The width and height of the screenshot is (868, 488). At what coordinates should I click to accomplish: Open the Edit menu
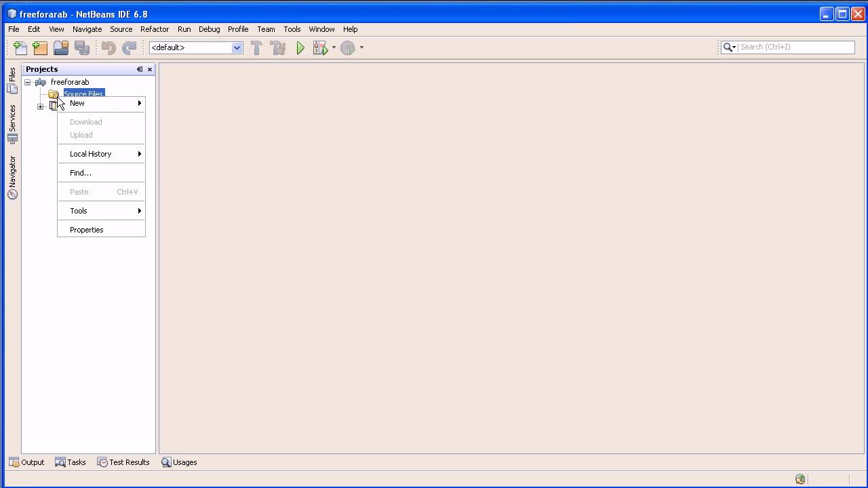pos(34,29)
